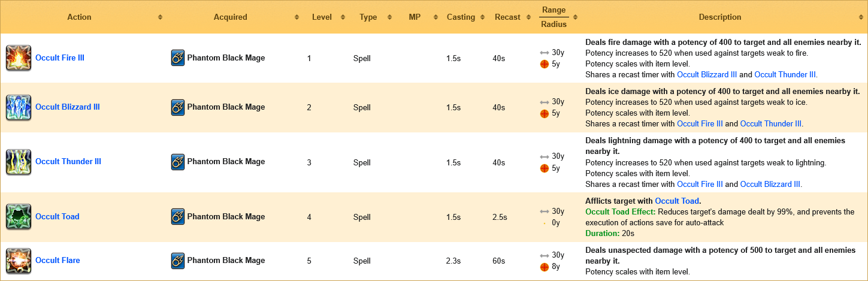Image resolution: width=868 pixels, height=281 pixels.
Task: Sort table by Recast column arrows
Action: coord(531,17)
